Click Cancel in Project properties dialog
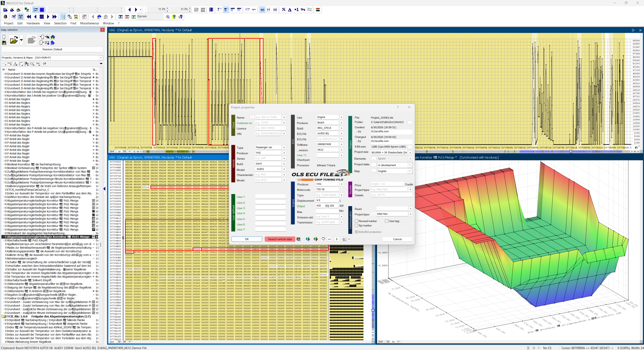Image resolution: width=644 pixels, height=350 pixels. pyautogui.click(x=397, y=239)
